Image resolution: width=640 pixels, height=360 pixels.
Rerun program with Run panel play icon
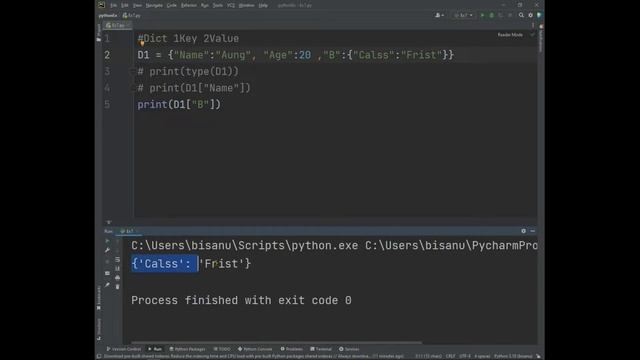tap(107, 241)
